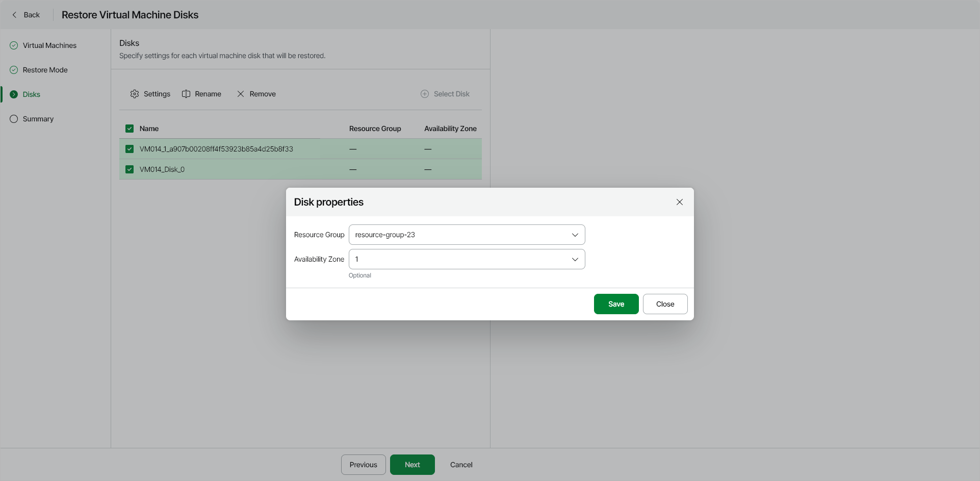Select the Disks step arrow icon

pos(14,94)
